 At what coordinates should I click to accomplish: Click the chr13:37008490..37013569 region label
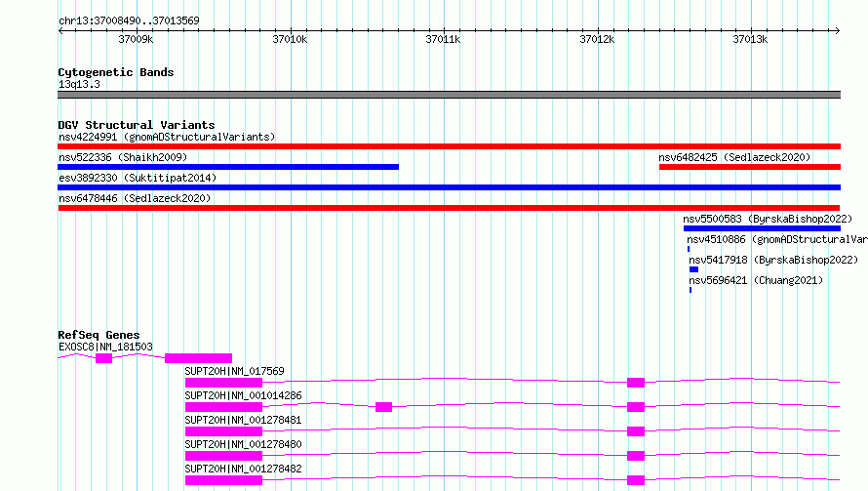coord(129,20)
